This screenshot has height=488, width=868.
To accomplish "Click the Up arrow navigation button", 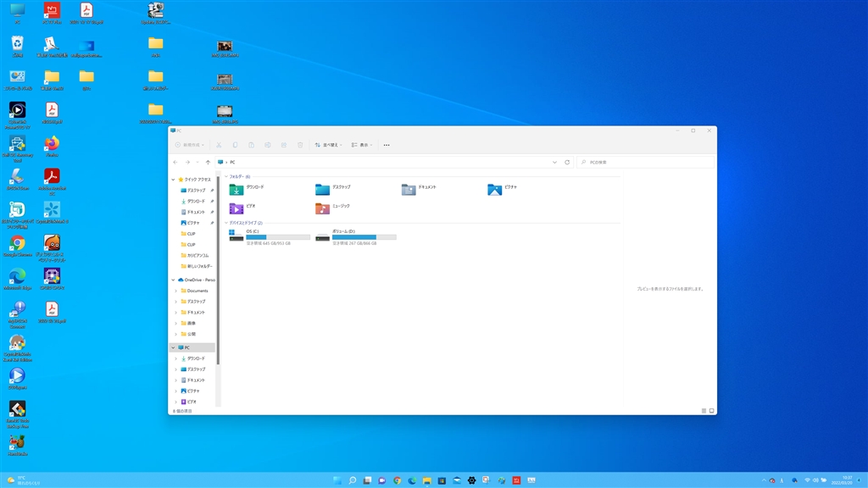I will (208, 162).
